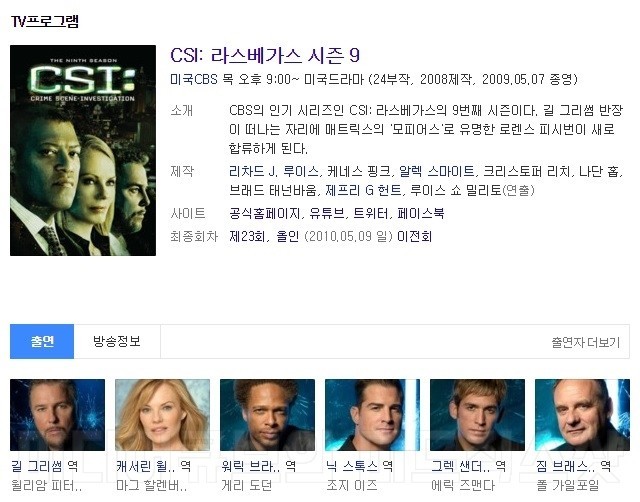Click the role name 닉 스톡스 역
The image size is (640, 502).
tap(360, 466)
